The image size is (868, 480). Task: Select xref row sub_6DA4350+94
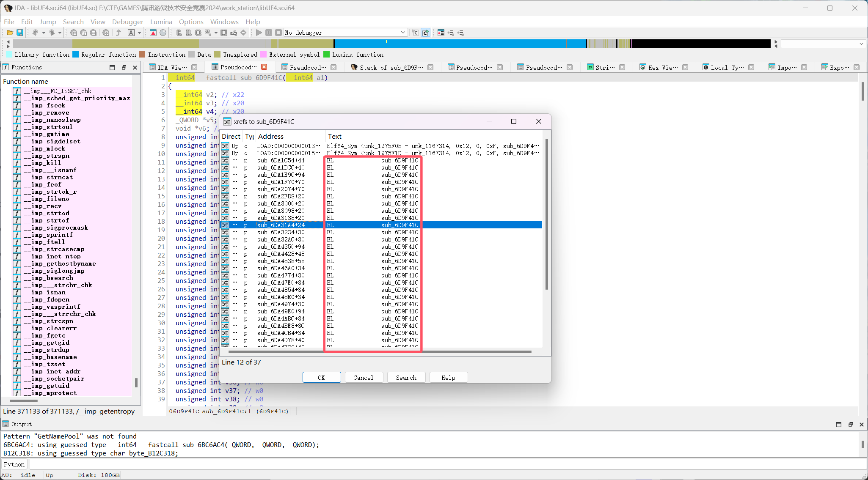click(x=381, y=247)
